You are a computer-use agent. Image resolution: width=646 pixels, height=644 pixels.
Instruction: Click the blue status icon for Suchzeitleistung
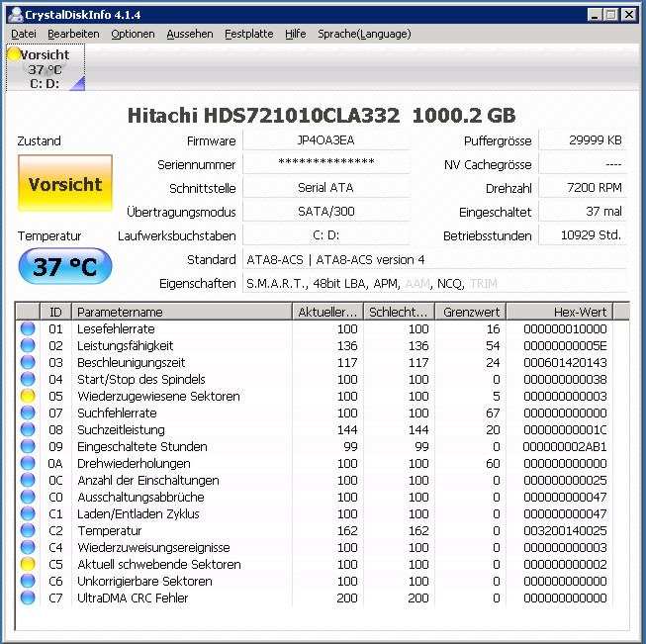[28, 429]
